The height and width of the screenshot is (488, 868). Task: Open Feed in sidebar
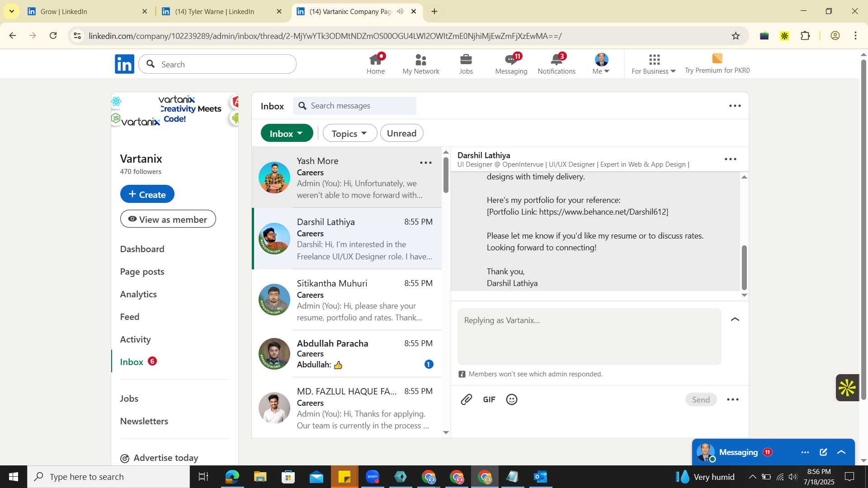(130, 317)
